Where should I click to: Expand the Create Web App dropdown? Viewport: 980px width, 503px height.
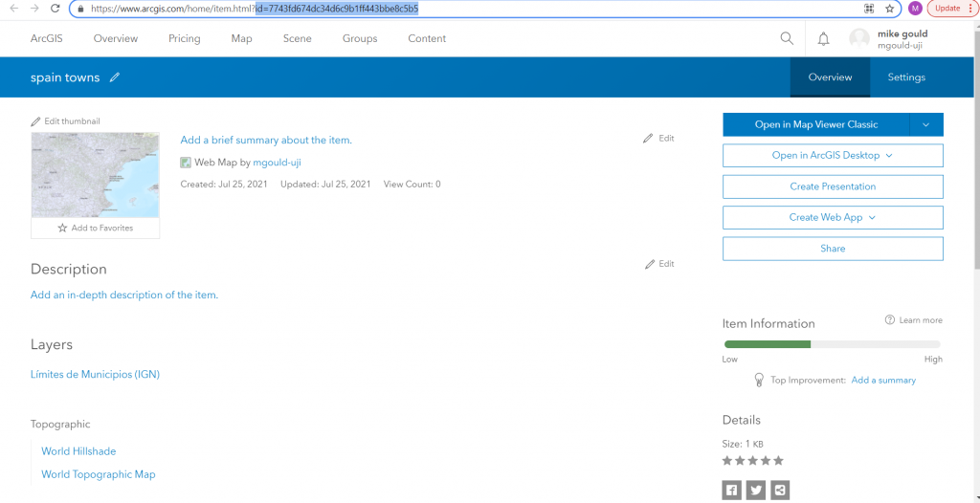pyautogui.click(x=833, y=217)
